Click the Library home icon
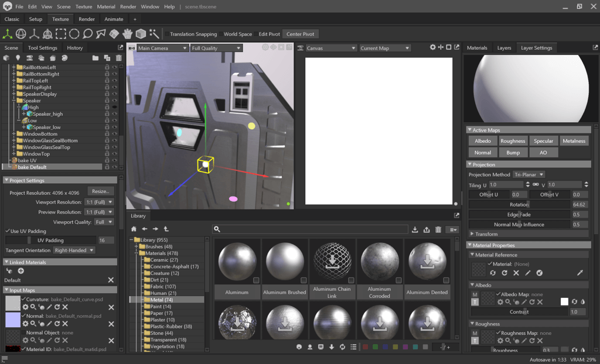The image size is (600, 364). click(x=134, y=229)
